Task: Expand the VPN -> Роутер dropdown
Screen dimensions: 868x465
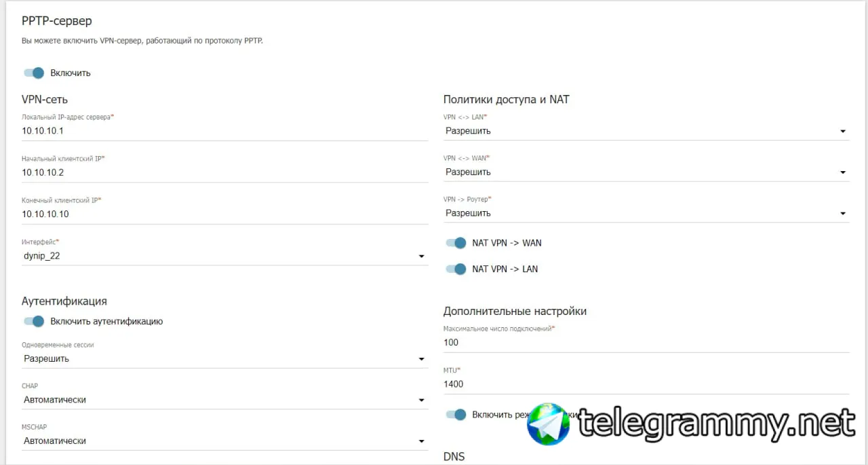Action: tap(646, 213)
